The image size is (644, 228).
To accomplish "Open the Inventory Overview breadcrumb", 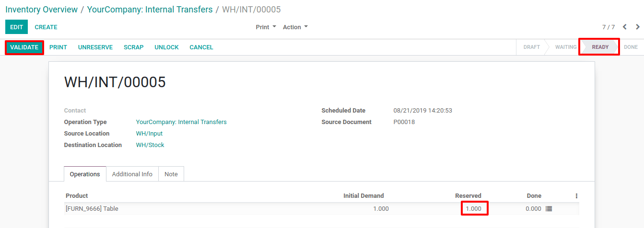I will 41,10.
